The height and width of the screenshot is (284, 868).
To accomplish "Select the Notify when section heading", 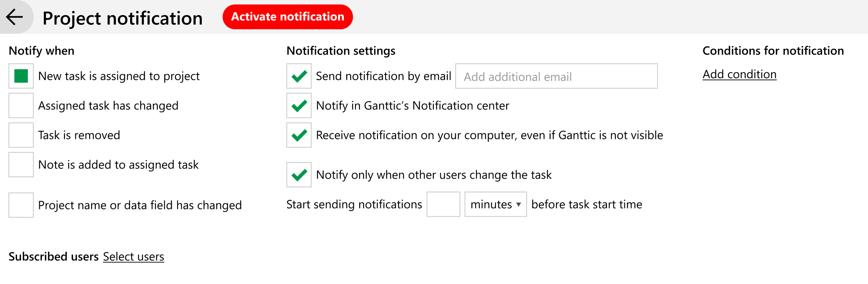I will [42, 50].
